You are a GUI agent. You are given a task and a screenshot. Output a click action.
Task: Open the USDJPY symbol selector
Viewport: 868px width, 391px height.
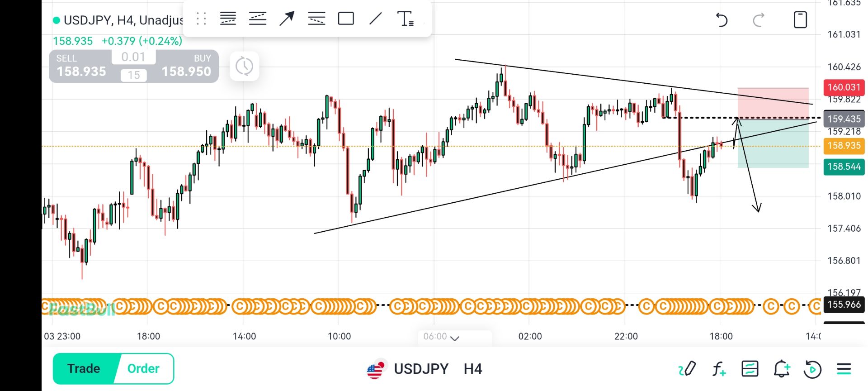tap(420, 369)
